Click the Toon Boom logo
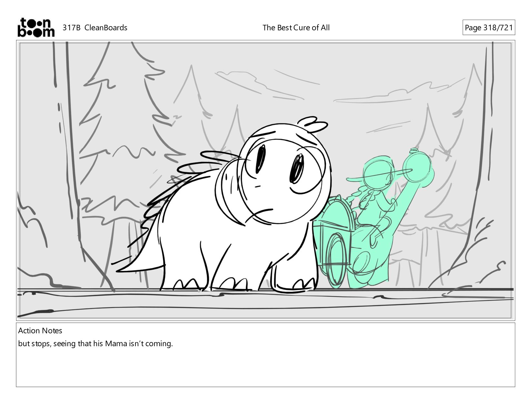This screenshot has width=532, height=411. (x=36, y=27)
